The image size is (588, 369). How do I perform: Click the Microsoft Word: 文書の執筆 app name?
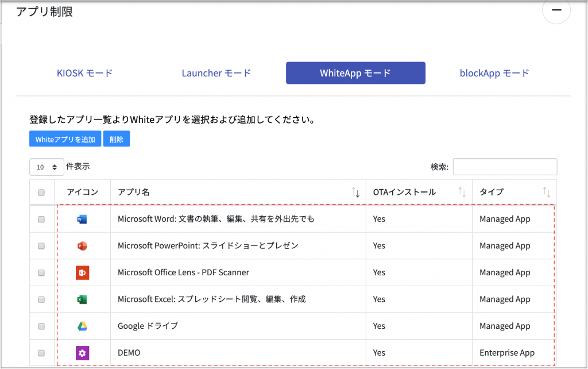[x=216, y=219]
